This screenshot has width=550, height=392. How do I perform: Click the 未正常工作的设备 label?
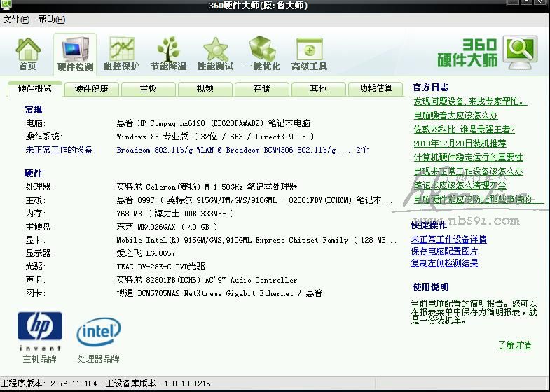tap(60, 150)
